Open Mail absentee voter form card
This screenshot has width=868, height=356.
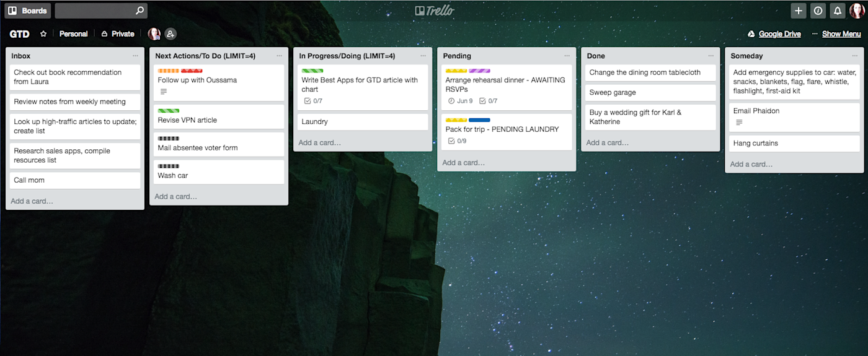219,144
